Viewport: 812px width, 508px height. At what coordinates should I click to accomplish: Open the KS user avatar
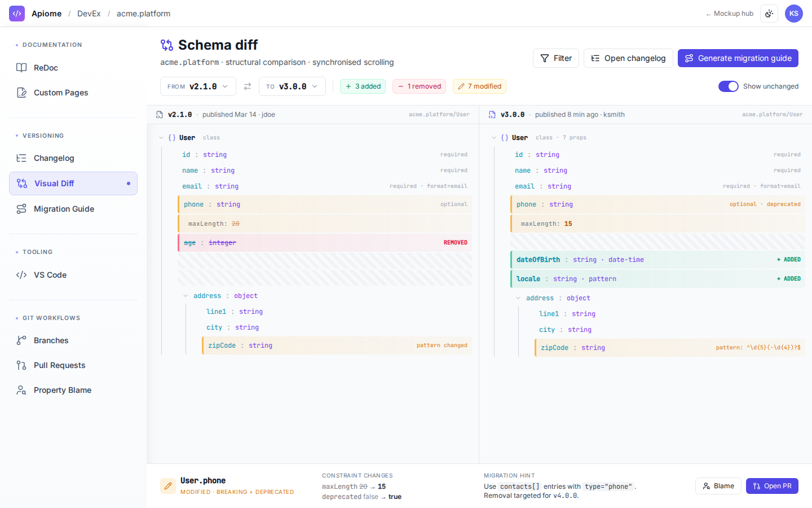pos(794,14)
